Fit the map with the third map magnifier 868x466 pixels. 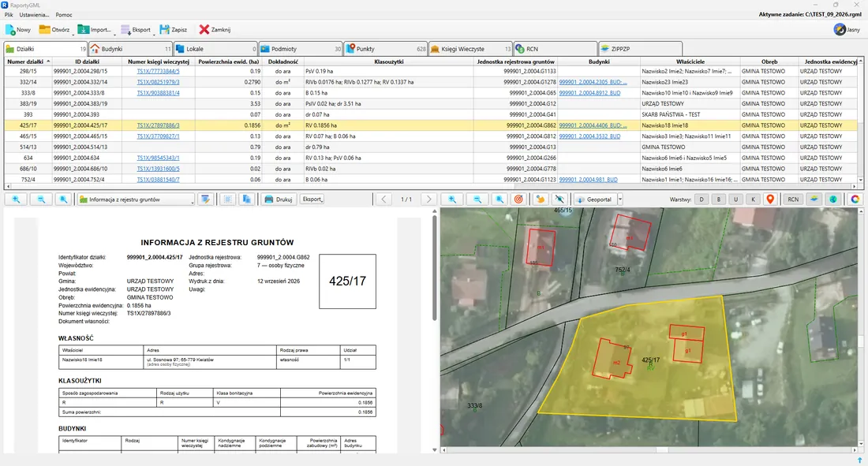499,199
